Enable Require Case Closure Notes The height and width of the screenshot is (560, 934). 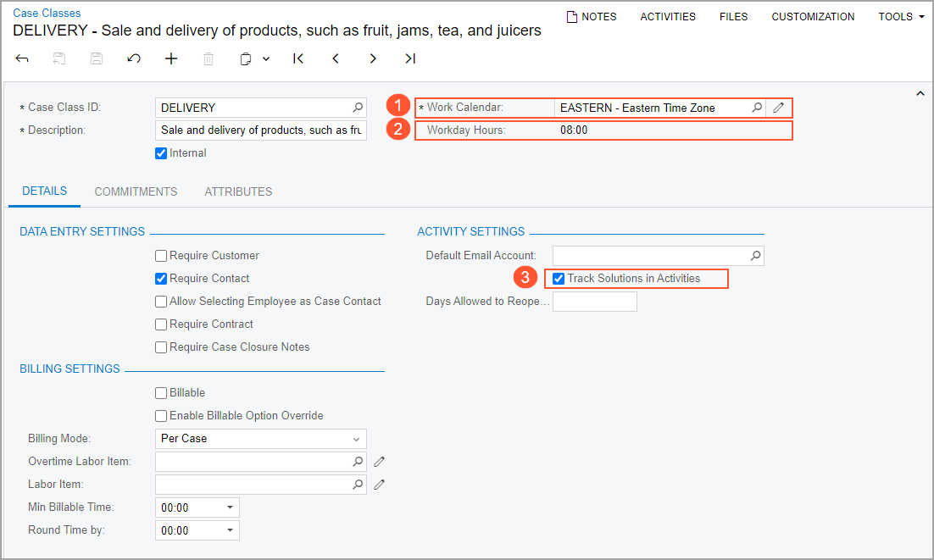pos(161,347)
